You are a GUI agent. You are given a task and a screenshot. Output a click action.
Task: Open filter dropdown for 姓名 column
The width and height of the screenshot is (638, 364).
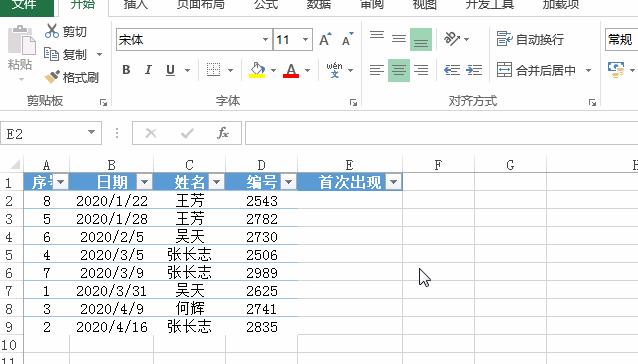216,182
